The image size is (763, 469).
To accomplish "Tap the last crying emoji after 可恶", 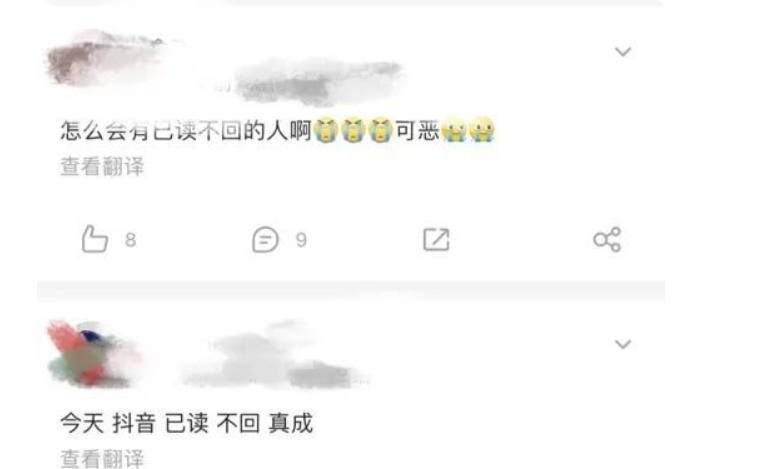I will coord(482,130).
